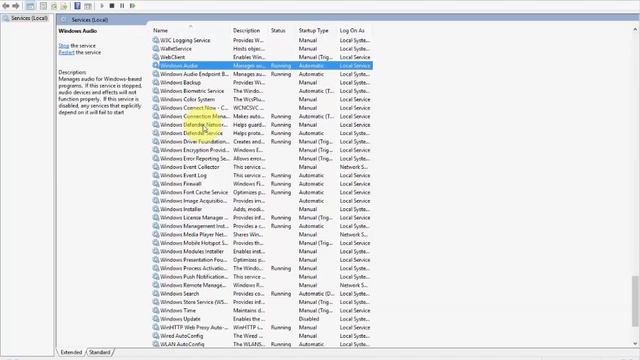Click the gear icon beside Windows Color System
This screenshot has height=360, width=640.
(x=156, y=99)
